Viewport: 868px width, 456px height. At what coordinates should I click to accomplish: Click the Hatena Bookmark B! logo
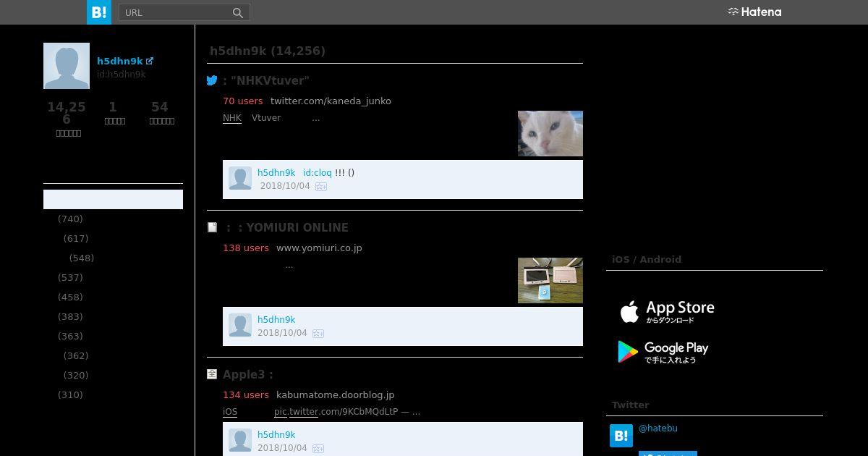click(x=99, y=12)
